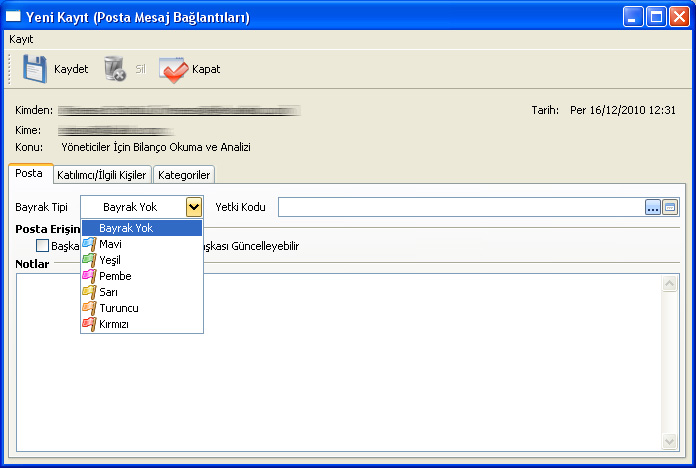Click the Sil trash bin icon

(x=115, y=69)
